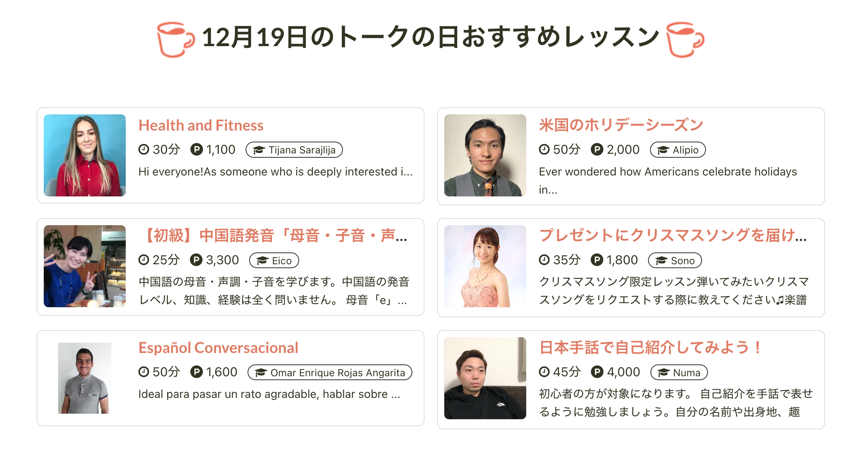The width and height of the screenshot is (868, 463).
Task: Click Alipio's profile photo thumbnail
Action: [x=485, y=155]
